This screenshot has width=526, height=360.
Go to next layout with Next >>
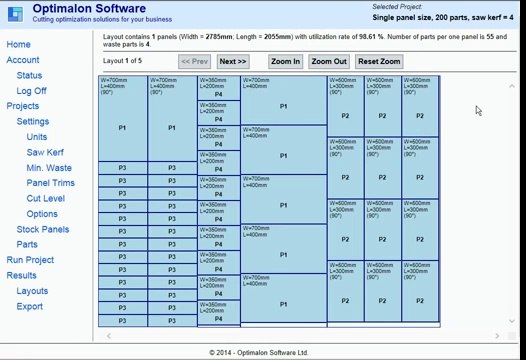(x=233, y=61)
